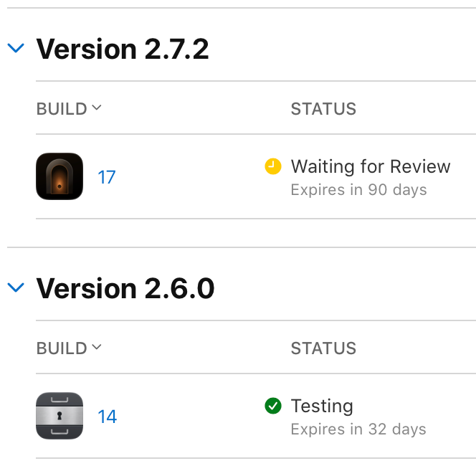476x466 pixels.
Task: Click the Expires in 90 days note
Action: coord(359,190)
